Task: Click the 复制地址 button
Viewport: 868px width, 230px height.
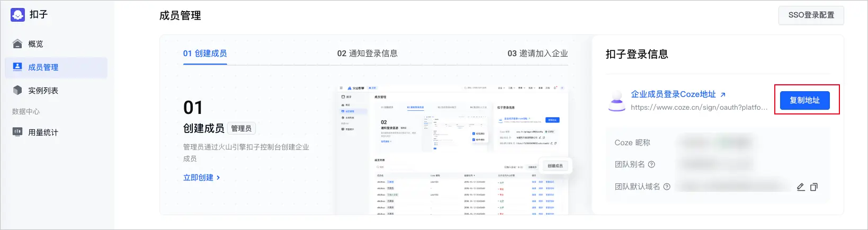Action: point(804,100)
